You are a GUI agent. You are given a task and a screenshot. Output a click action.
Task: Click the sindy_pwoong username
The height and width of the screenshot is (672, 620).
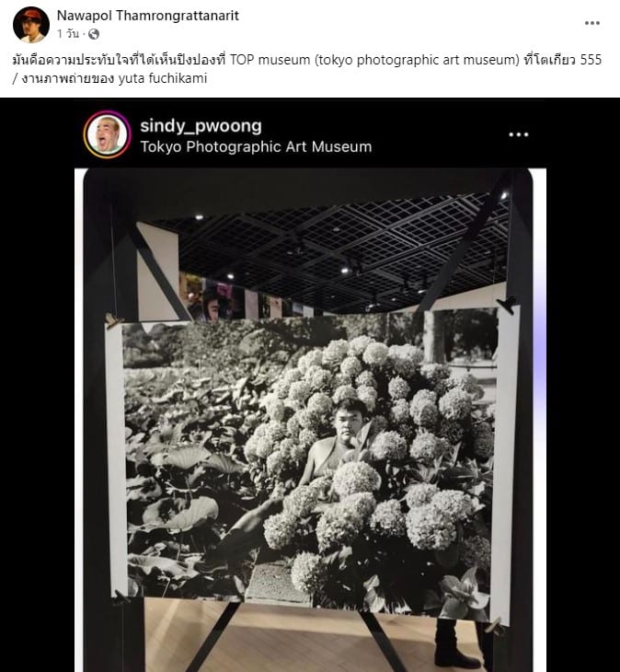[x=201, y=126]
